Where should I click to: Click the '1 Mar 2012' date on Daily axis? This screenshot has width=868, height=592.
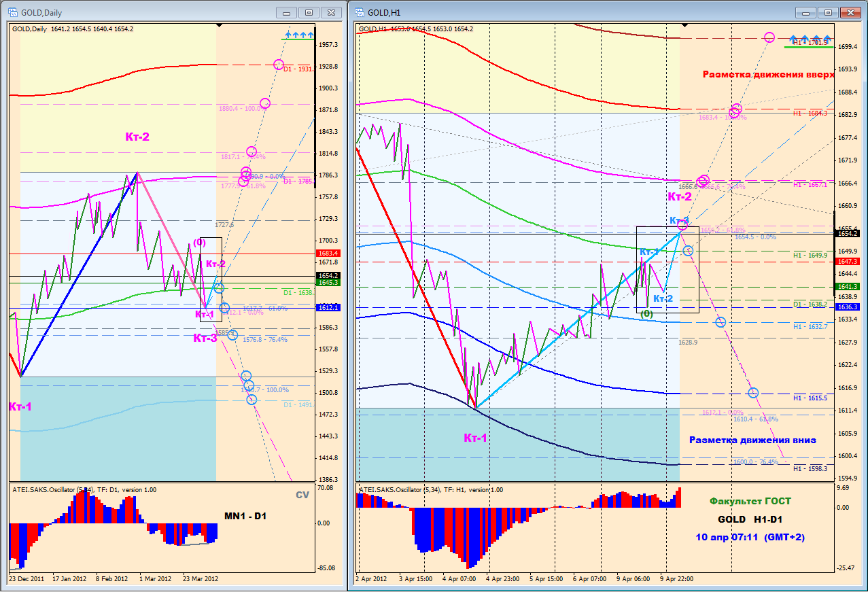(156, 579)
